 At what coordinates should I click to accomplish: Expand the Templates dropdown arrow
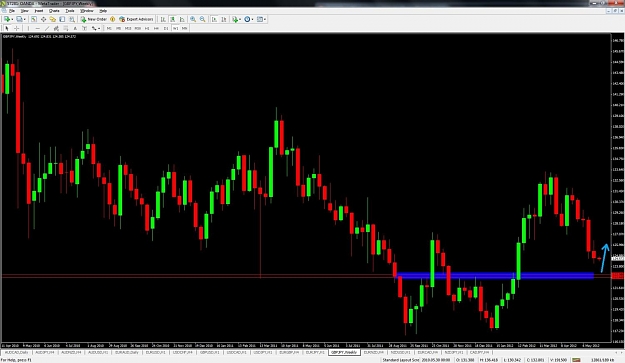coord(265,19)
